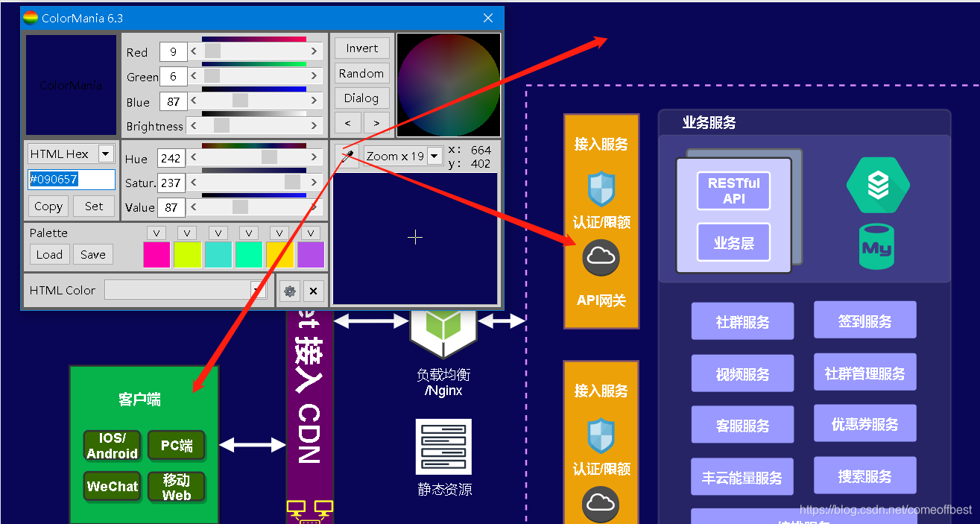Screen dimensions: 980x524
Task: Select the magenta palette swatch
Action: [x=157, y=255]
